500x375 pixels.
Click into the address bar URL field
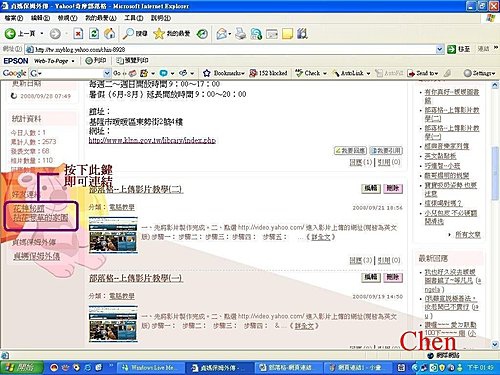(230, 49)
